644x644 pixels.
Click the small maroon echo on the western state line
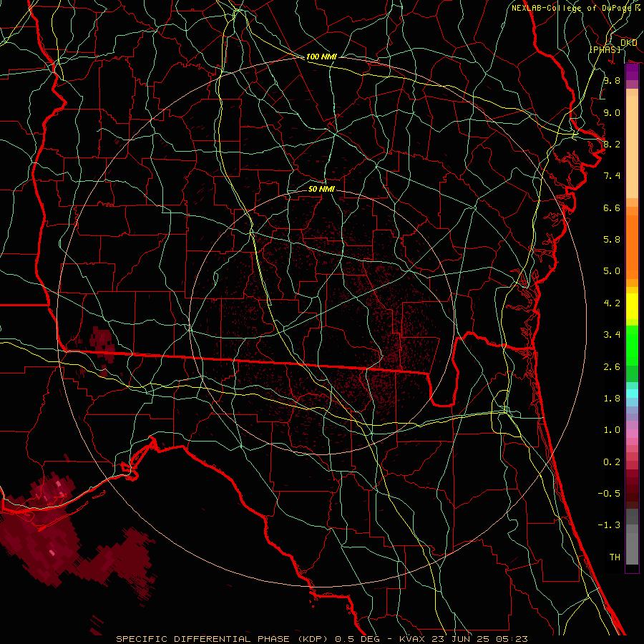[101, 345]
